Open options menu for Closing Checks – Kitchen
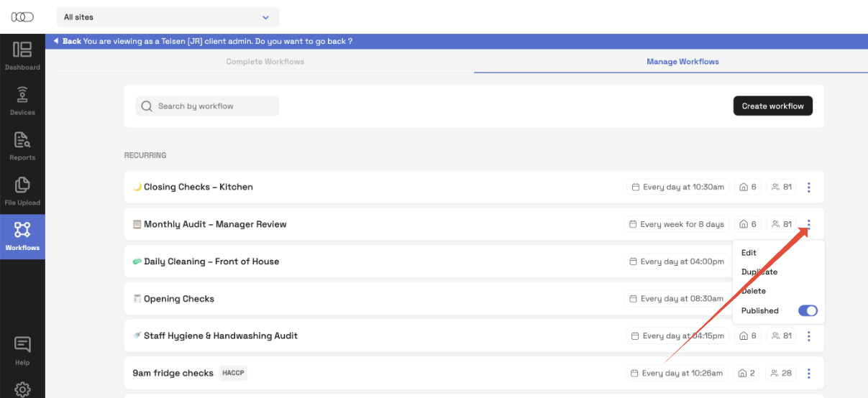The image size is (868, 398). click(x=809, y=188)
